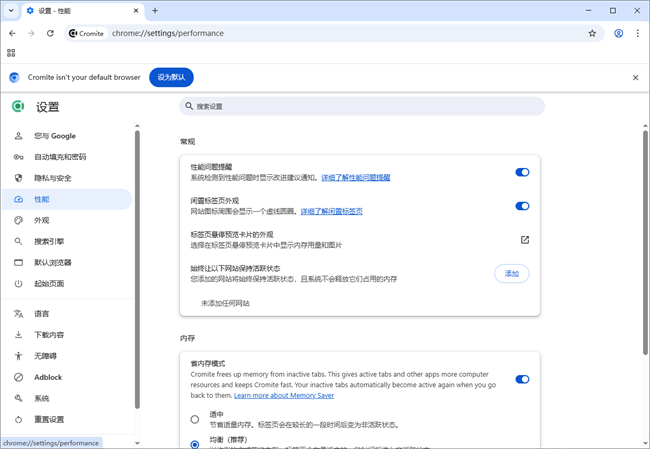Open 隐私与安全 in settings sidebar

pos(53,178)
